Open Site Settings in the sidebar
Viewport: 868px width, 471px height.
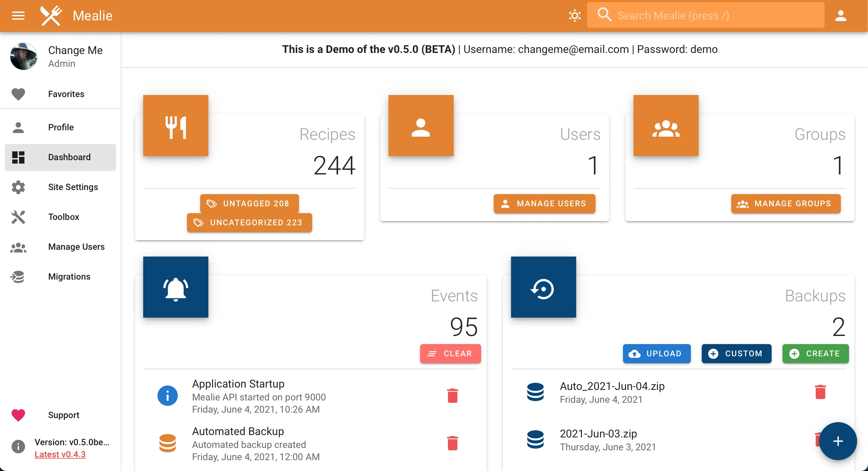pyautogui.click(x=60, y=187)
